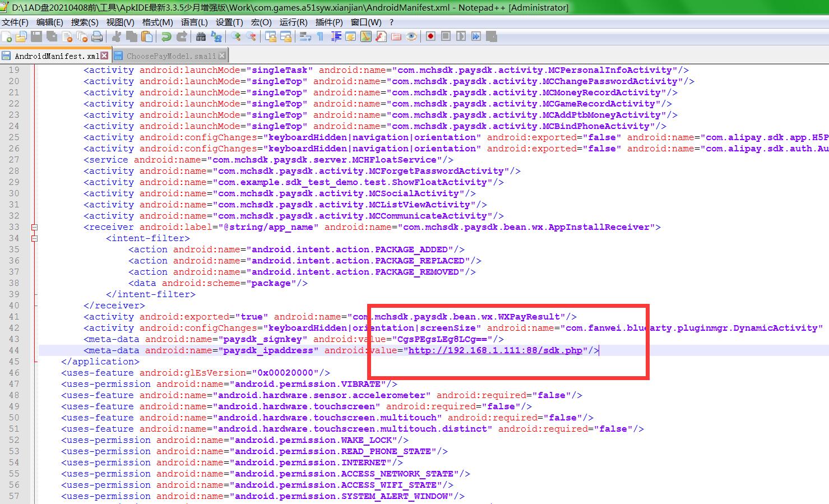Click the Zoom In magnifier icon
Image resolution: width=829 pixels, height=504 pixels.
tap(236, 37)
